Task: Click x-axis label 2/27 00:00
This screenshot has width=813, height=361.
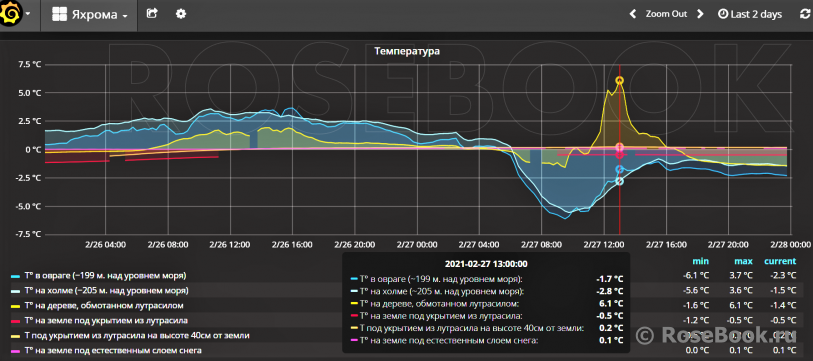Action: pyautogui.click(x=416, y=244)
